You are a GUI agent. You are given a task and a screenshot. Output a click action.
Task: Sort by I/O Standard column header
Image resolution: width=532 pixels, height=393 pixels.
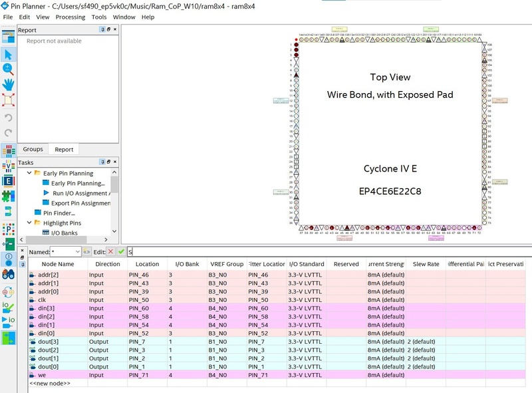(307, 264)
